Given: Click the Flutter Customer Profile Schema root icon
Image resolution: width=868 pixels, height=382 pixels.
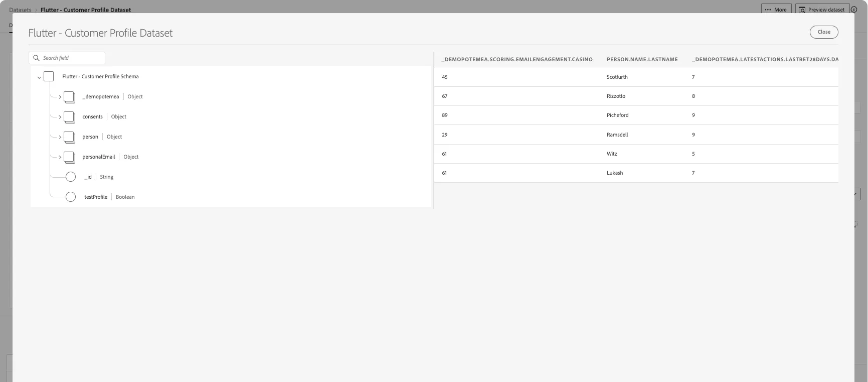Looking at the screenshot, I should tap(49, 76).
